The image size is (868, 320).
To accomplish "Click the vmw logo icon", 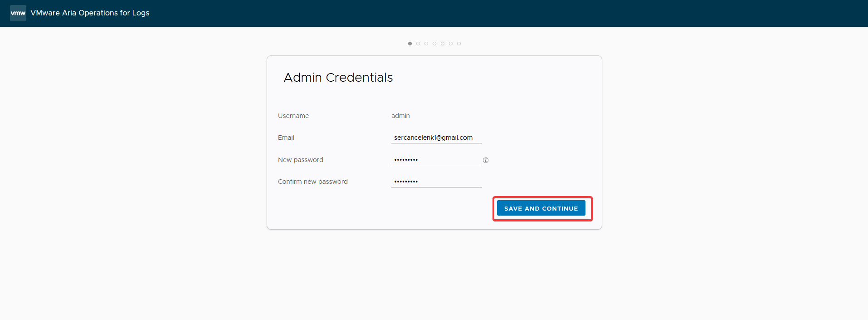I will point(18,13).
